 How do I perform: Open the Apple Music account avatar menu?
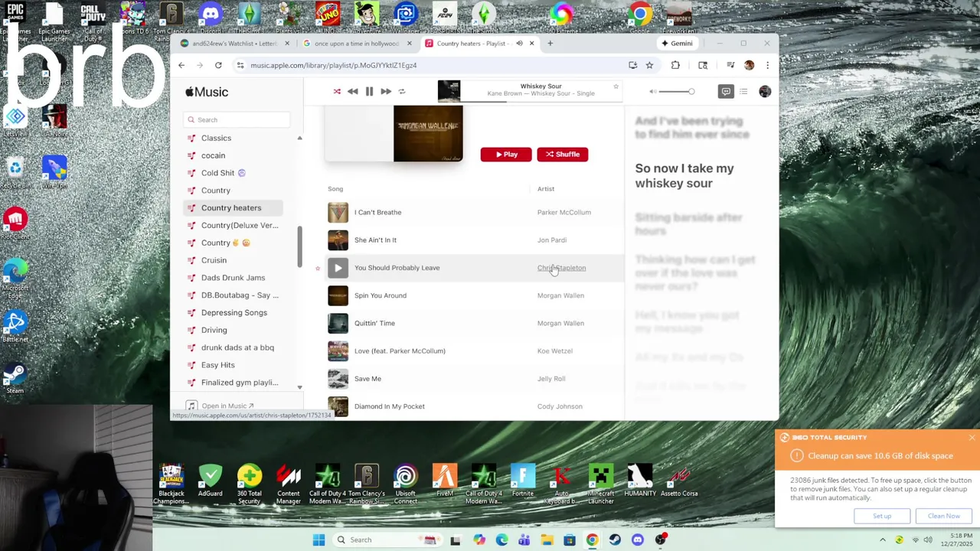click(765, 92)
